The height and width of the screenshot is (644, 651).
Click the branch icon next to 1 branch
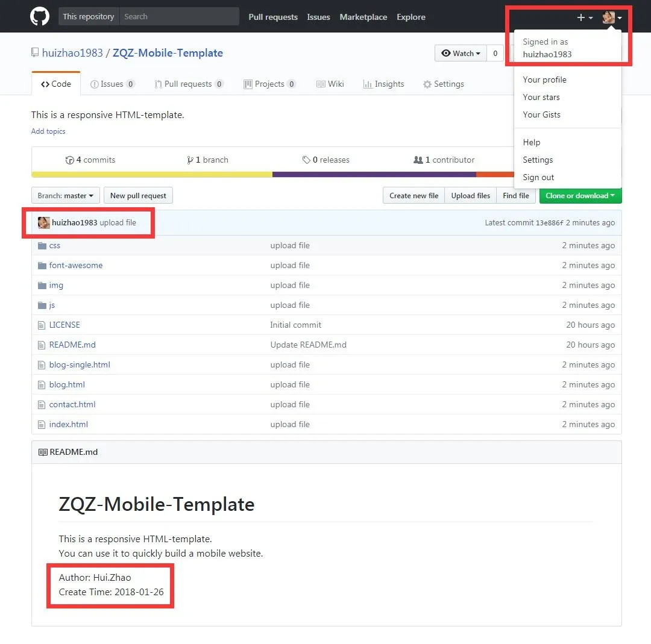190,160
